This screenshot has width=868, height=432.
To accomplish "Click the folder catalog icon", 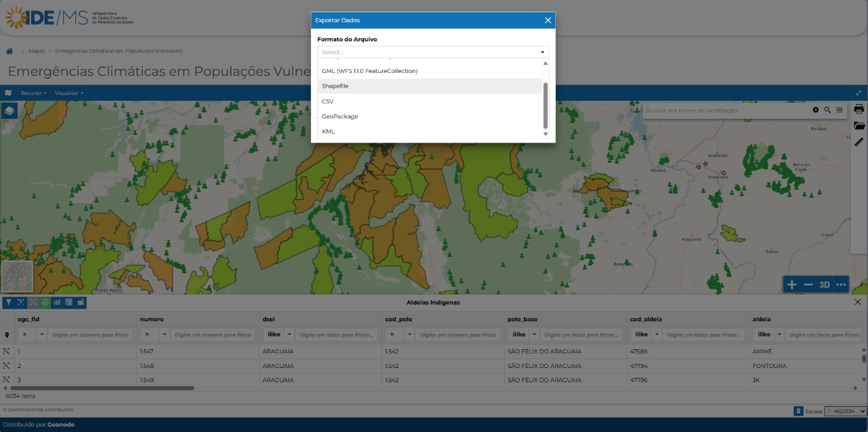I will pyautogui.click(x=859, y=126).
